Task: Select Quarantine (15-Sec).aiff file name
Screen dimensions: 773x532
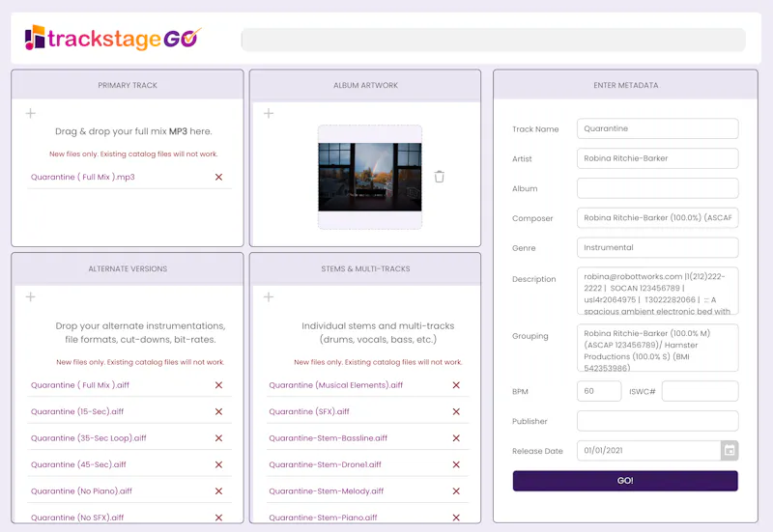Action: click(x=77, y=412)
